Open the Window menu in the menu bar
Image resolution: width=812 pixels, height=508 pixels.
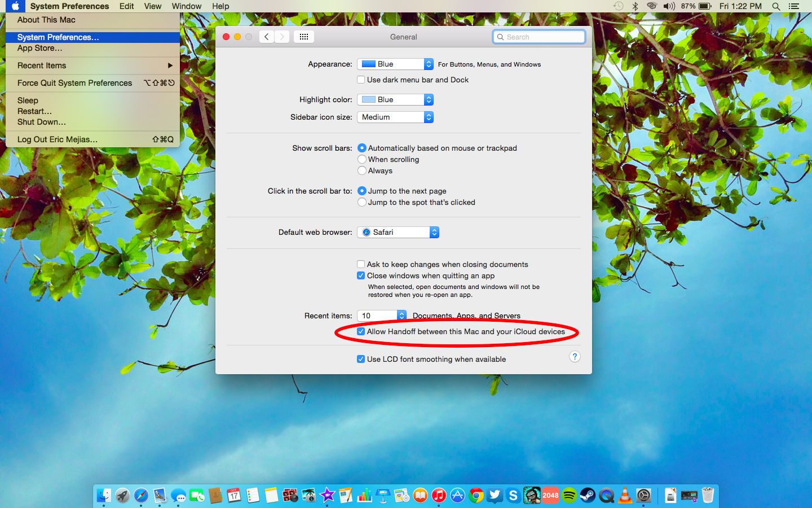186,6
